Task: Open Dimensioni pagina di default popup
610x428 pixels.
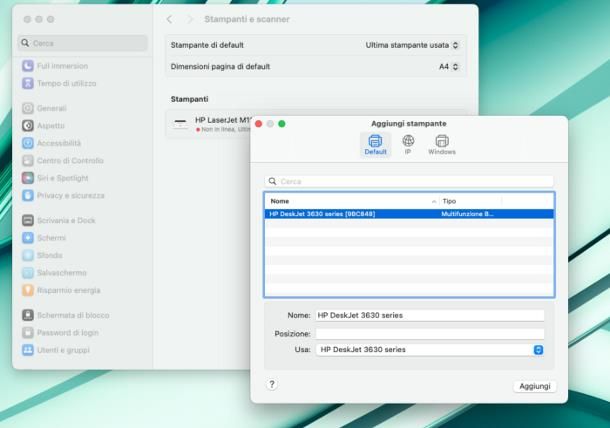Action: click(449, 67)
